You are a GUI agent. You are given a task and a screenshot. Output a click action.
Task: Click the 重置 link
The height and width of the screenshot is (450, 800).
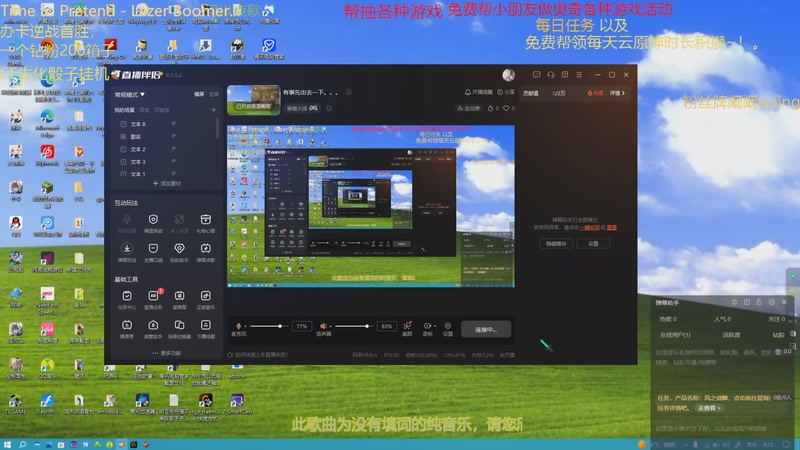[x=612, y=228]
